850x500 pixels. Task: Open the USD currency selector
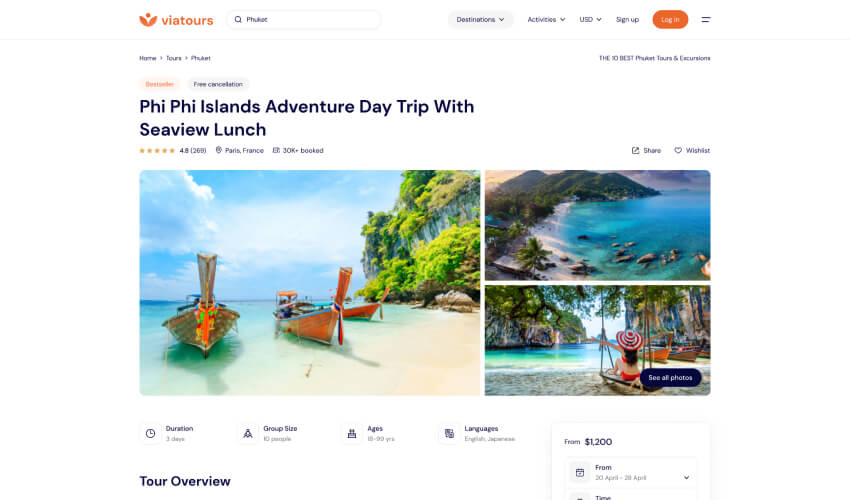coord(590,20)
